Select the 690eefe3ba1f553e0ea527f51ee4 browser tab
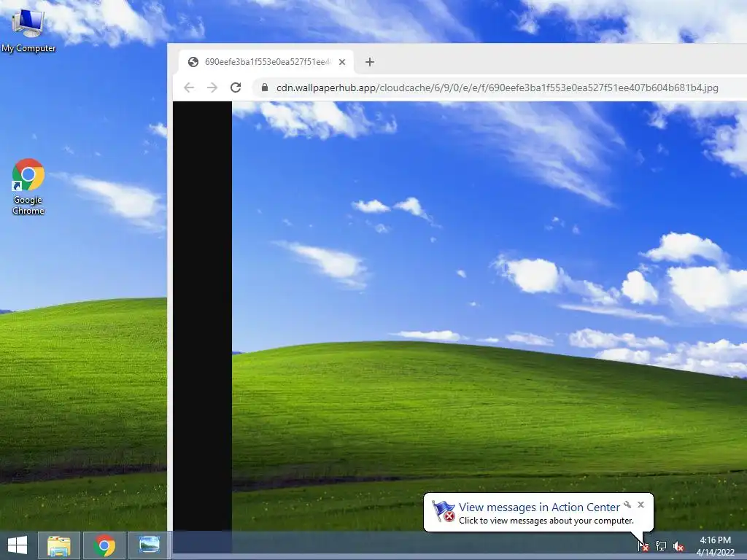Screen dimensions: 747x560 click(266, 62)
